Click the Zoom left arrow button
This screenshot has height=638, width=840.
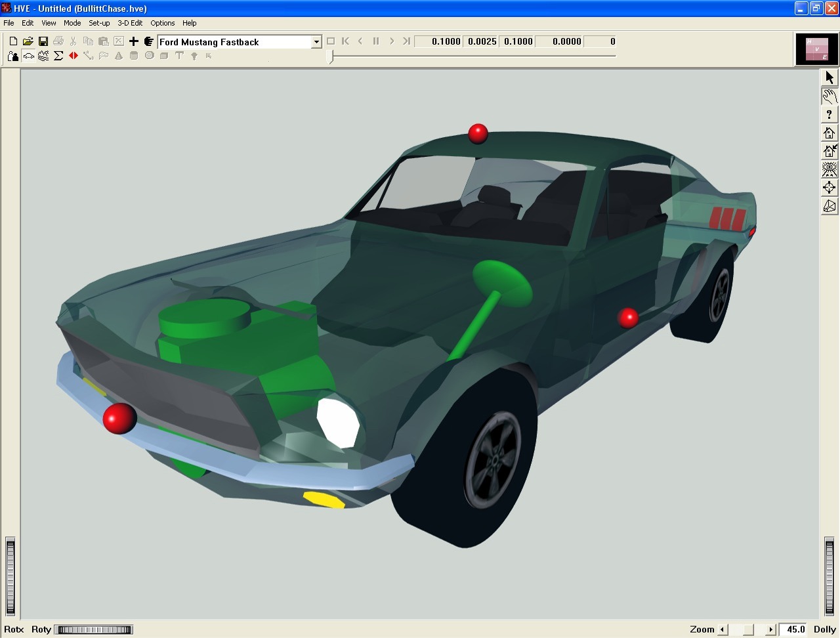coord(723,629)
